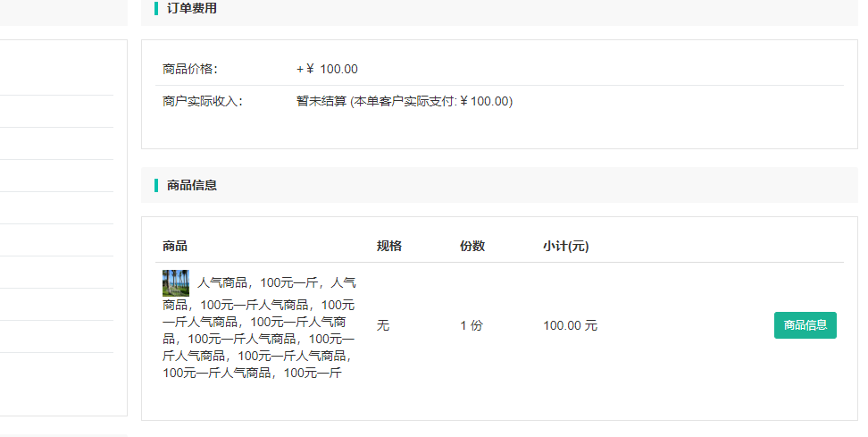Click the 商品价格 label
Viewport: 868px width, 437px height.
click(190, 69)
